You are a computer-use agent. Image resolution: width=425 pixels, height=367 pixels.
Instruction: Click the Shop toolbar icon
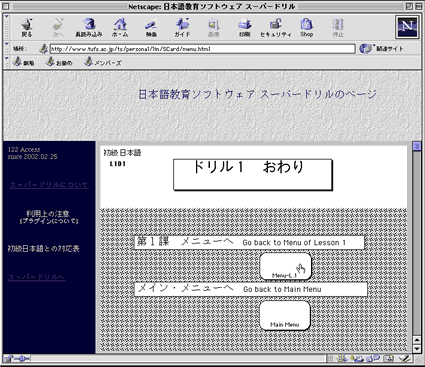pyautogui.click(x=306, y=27)
